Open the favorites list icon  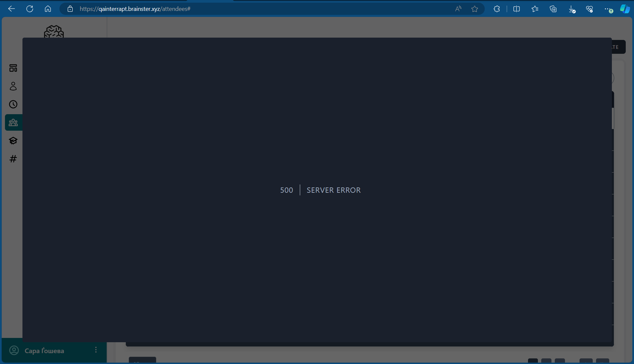535,9
